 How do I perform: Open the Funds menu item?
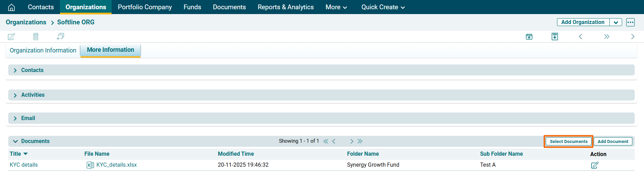[192, 7]
